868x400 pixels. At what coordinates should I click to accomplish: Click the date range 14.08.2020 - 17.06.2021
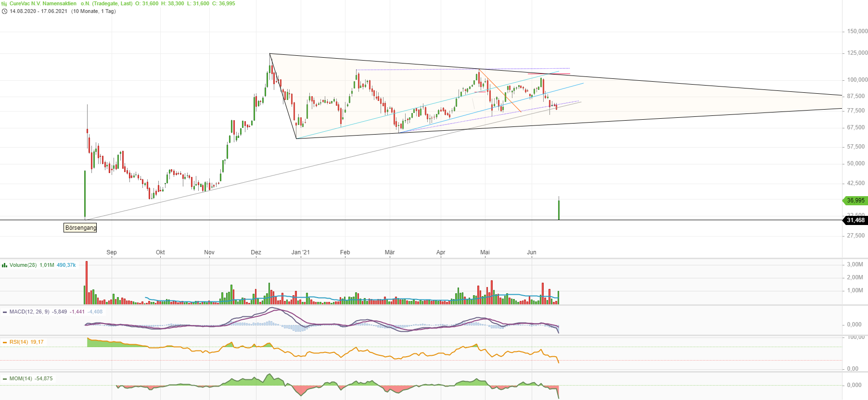pos(38,11)
